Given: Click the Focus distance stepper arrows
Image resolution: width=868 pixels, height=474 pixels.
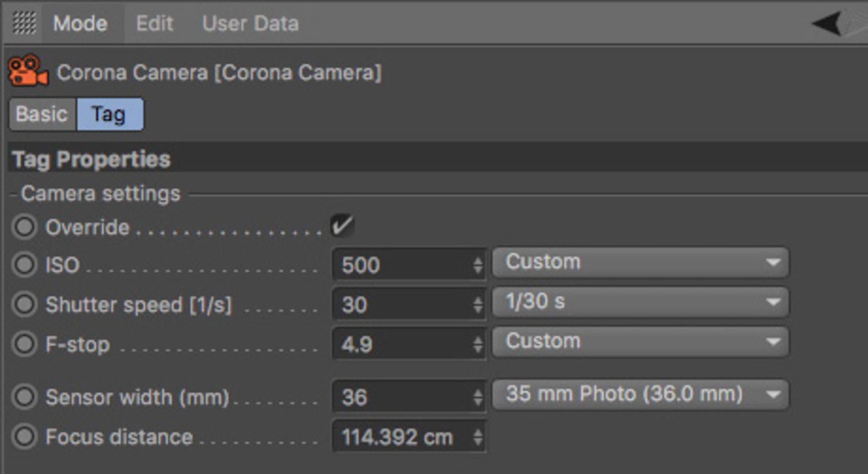Looking at the screenshot, I should coord(478,437).
